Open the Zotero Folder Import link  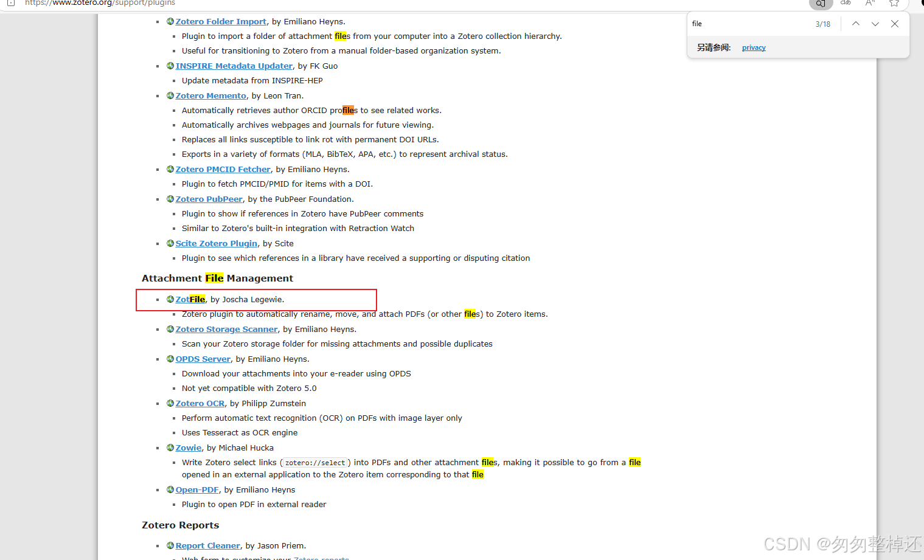221,21
